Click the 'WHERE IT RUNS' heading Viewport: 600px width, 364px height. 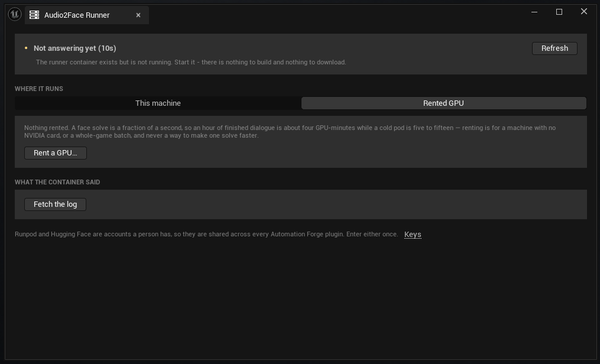pyautogui.click(x=39, y=89)
